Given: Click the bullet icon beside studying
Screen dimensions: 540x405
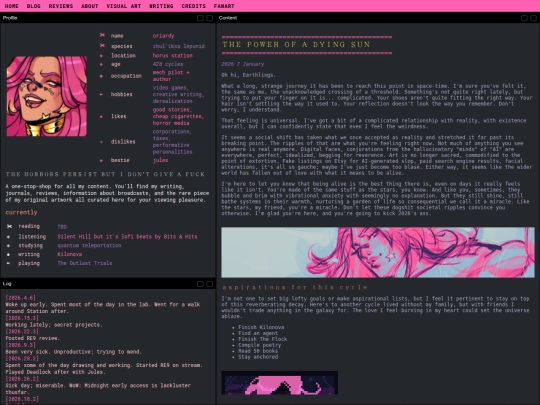Looking at the screenshot, I should [x=9, y=246].
